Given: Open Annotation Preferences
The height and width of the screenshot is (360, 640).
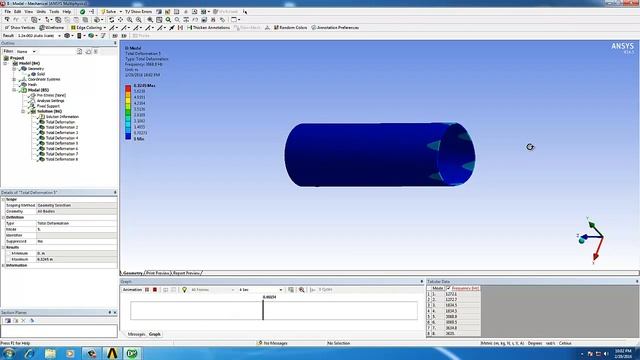Looking at the screenshot, I should pyautogui.click(x=335, y=27).
